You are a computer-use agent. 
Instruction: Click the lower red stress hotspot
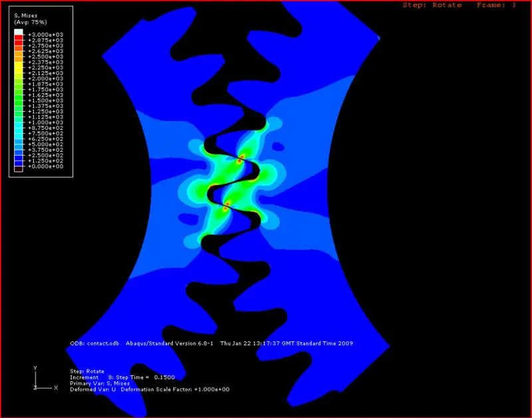pyautogui.click(x=227, y=206)
